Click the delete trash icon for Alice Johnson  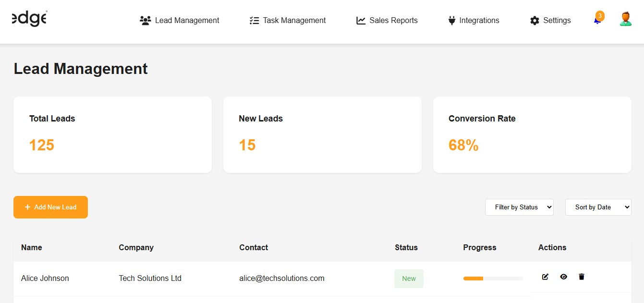click(x=581, y=277)
